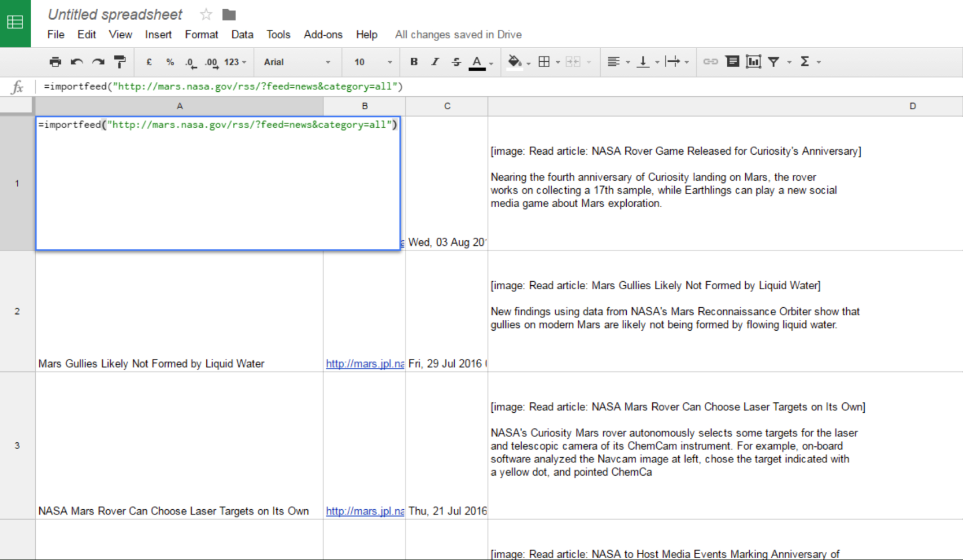The image size is (963, 560).
Task: Open the File menu
Action: 55,35
